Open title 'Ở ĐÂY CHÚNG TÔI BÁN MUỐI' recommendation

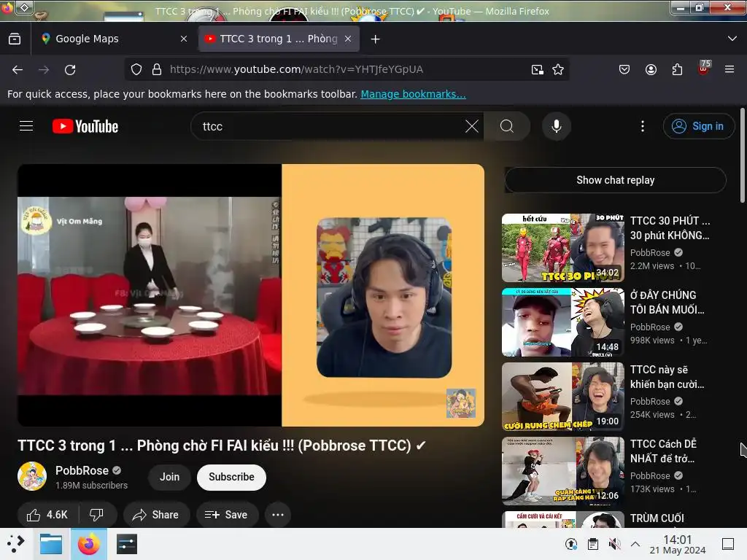[x=667, y=303]
